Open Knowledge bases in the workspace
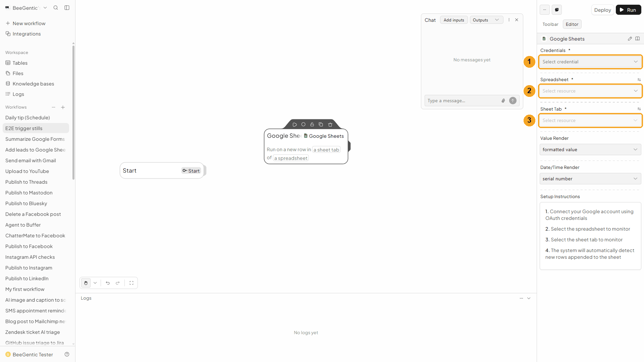The width and height of the screenshot is (644, 362). [x=33, y=84]
